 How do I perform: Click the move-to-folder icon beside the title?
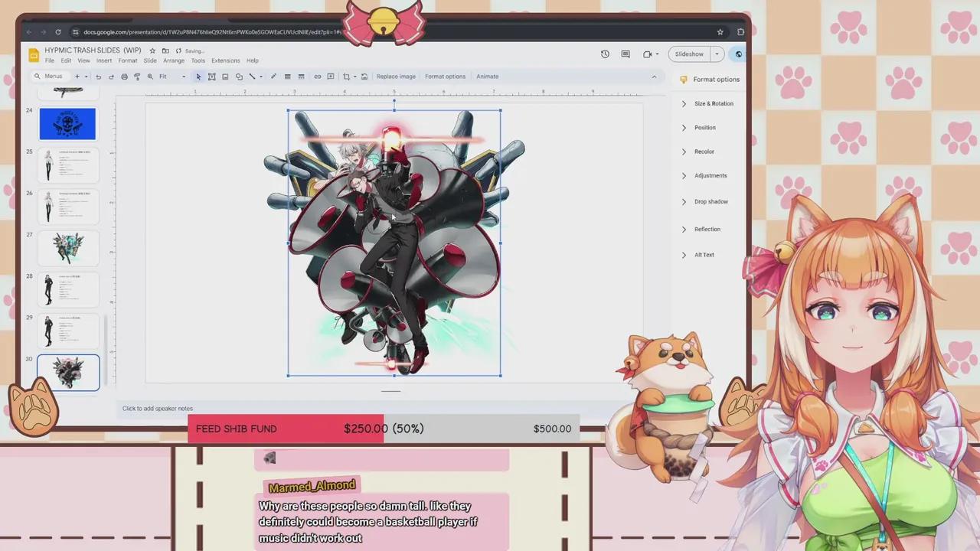click(165, 51)
